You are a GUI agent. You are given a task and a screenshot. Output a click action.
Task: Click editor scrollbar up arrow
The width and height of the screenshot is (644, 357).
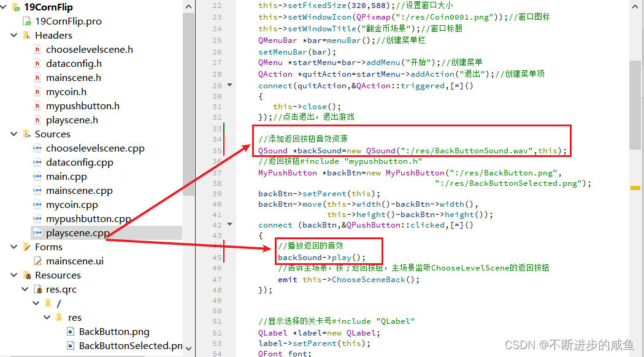pos(635,6)
